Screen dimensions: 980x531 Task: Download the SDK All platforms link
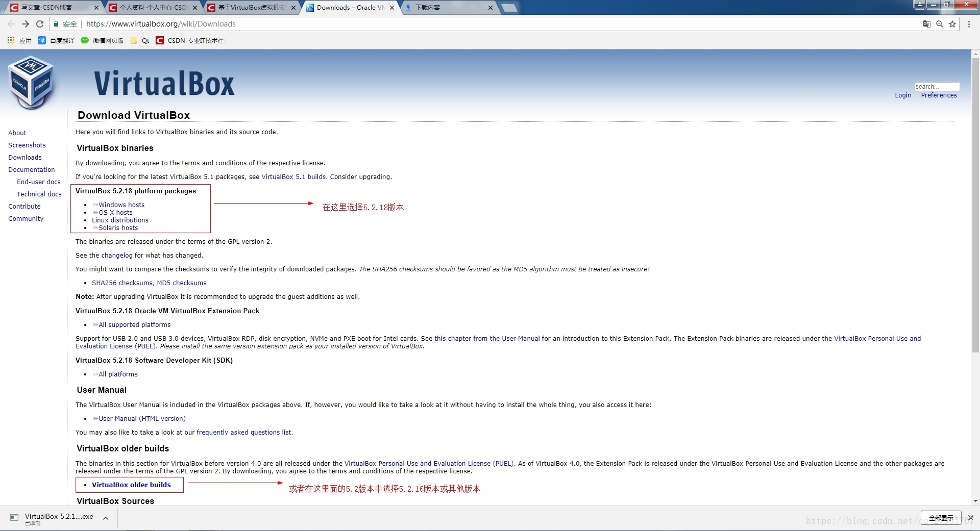point(118,374)
